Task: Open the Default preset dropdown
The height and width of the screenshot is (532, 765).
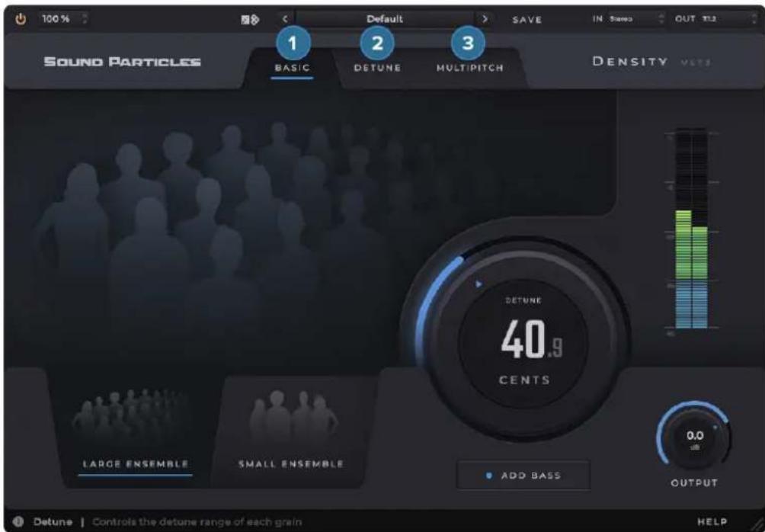Action: click(x=385, y=19)
